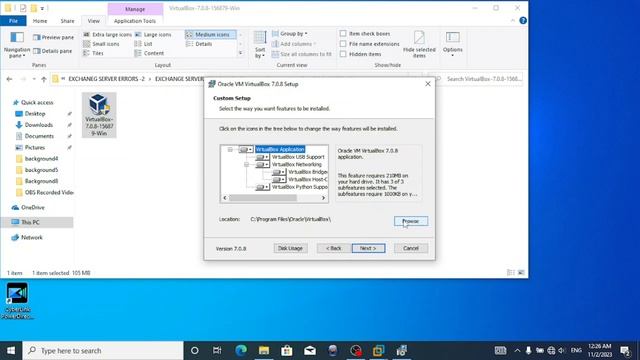Collapse the VirtualBox Networking node
Viewport: 640px width, 360px height.
pyautogui.click(x=247, y=164)
